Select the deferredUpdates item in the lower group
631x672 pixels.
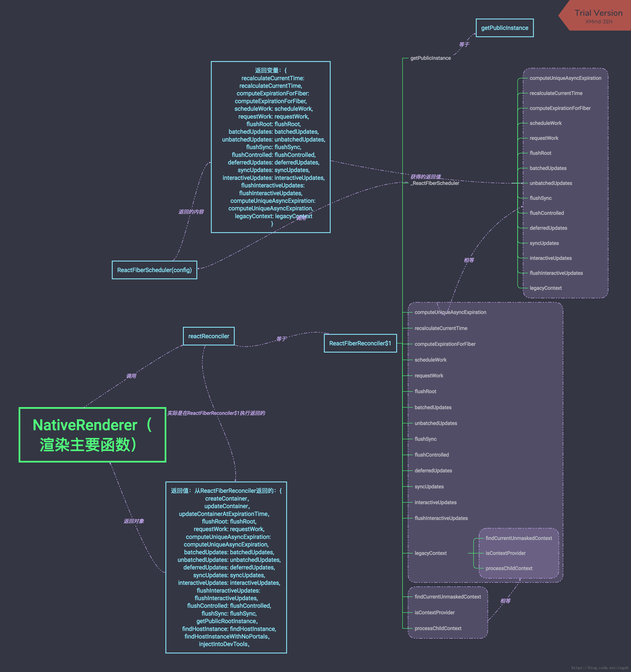(x=433, y=470)
